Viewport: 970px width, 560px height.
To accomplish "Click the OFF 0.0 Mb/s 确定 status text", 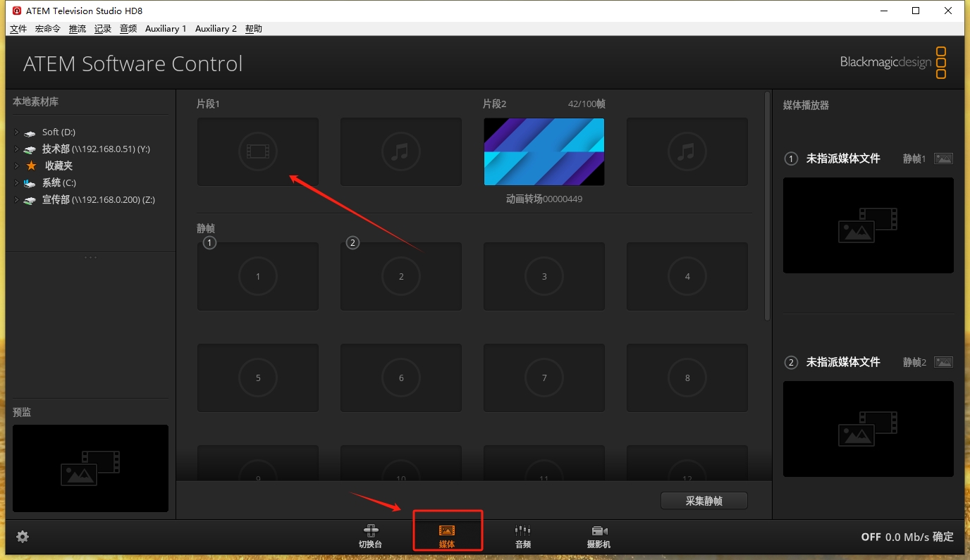I will pos(907,537).
